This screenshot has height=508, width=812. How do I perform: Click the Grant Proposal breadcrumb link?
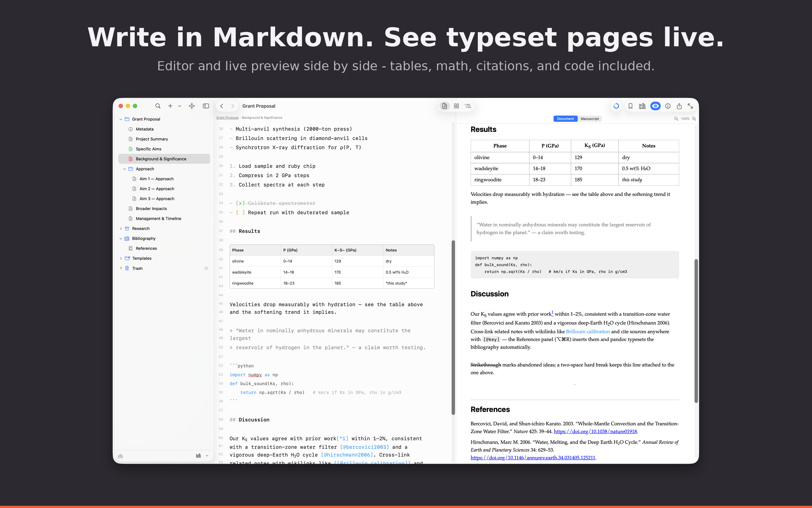click(x=227, y=118)
